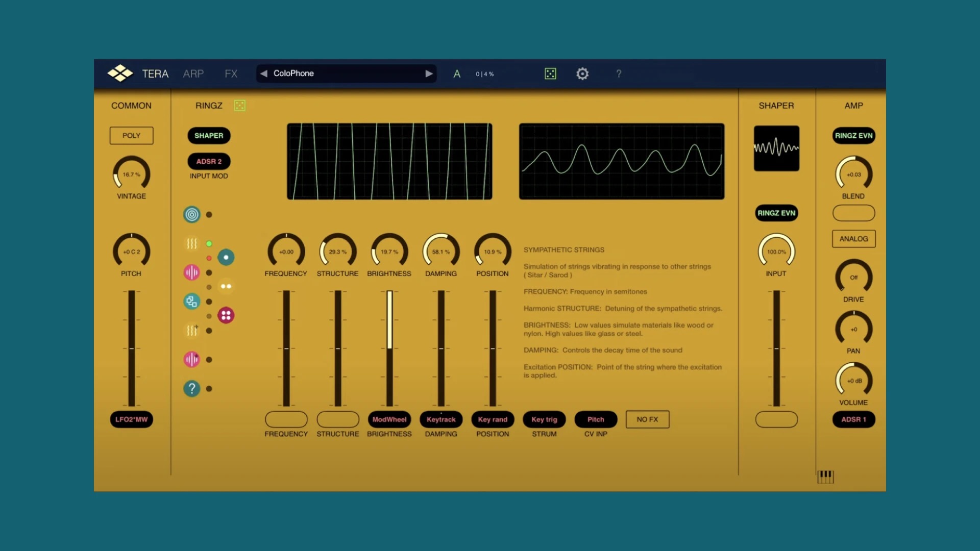Viewport: 980px width, 551px height.
Task: Go to previous preset with left arrow
Action: pyautogui.click(x=264, y=73)
